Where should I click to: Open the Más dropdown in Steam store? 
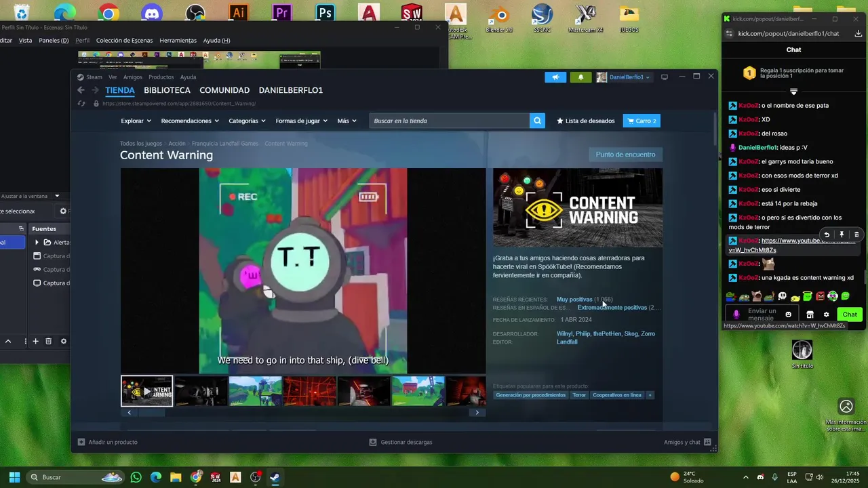pos(347,121)
